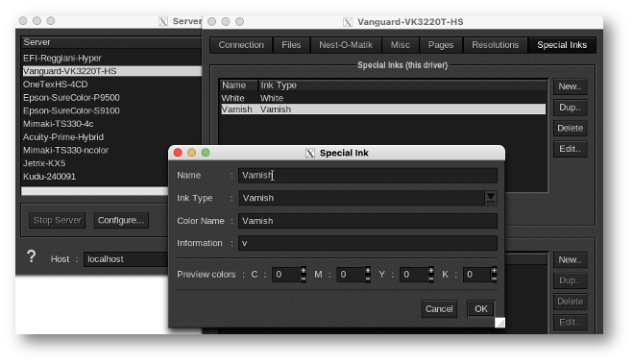Click the X11 icon in Special Ink title
The image size is (633, 364).
click(309, 153)
